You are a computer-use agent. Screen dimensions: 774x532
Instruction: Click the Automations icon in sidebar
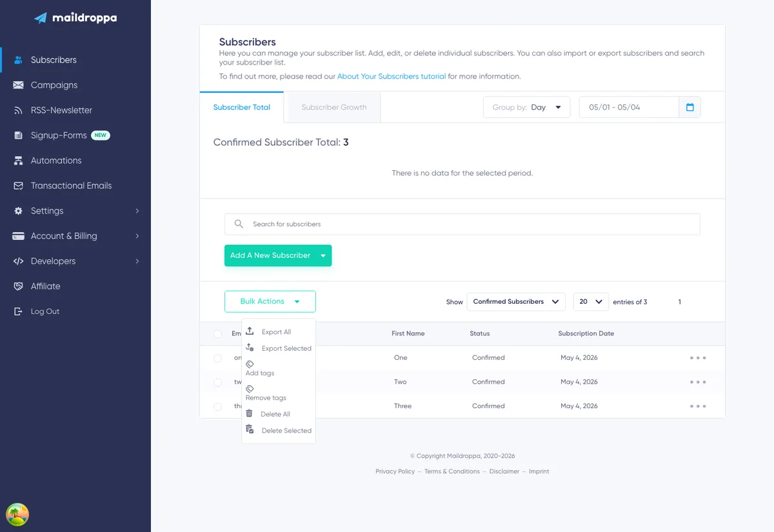[18, 161]
